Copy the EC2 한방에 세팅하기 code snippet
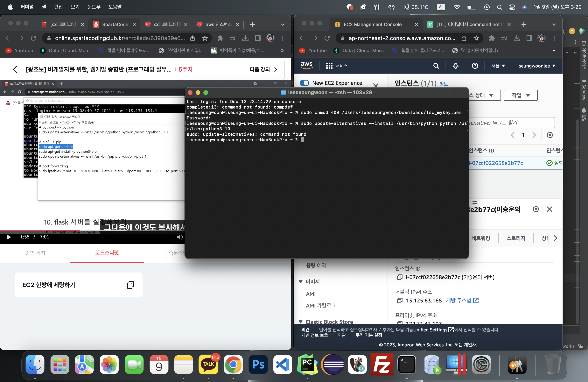The width and height of the screenshot is (588, 382). click(x=130, y=285)
